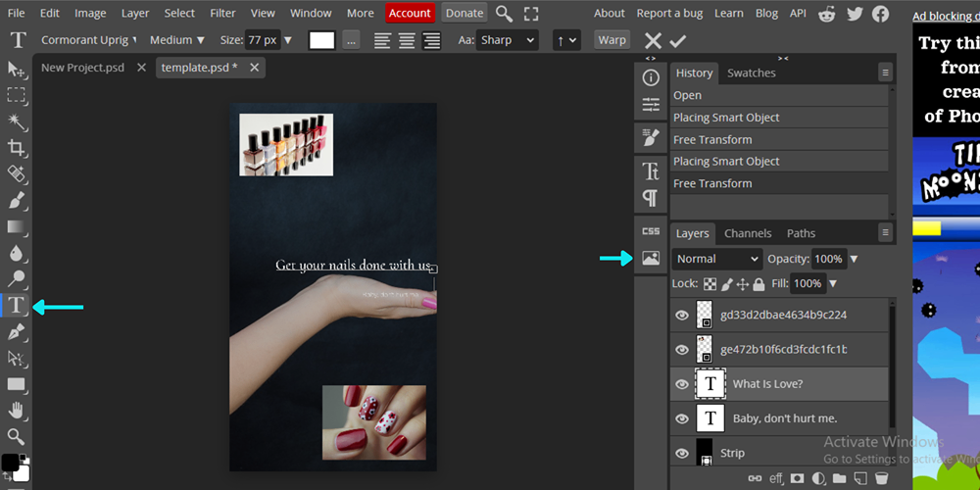The image size is (980, 490).
Task: Open the Facebook social link
Action: click(x=881, y=13)
